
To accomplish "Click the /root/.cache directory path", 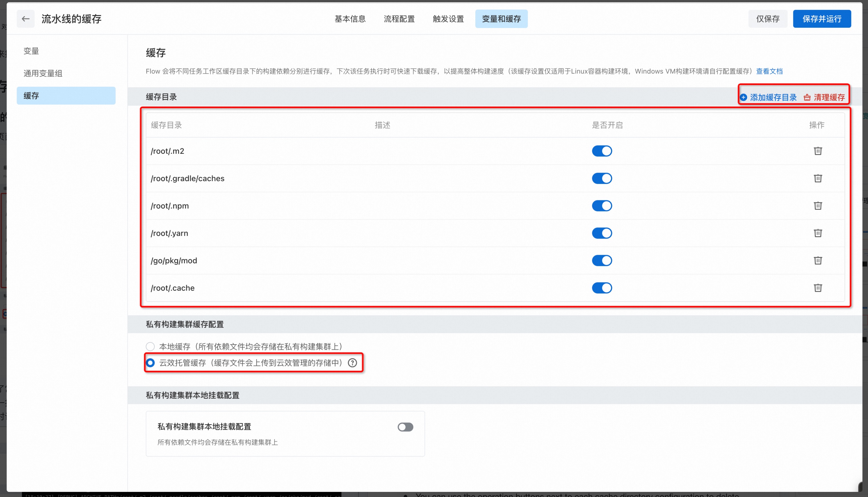I will (173, 288).
